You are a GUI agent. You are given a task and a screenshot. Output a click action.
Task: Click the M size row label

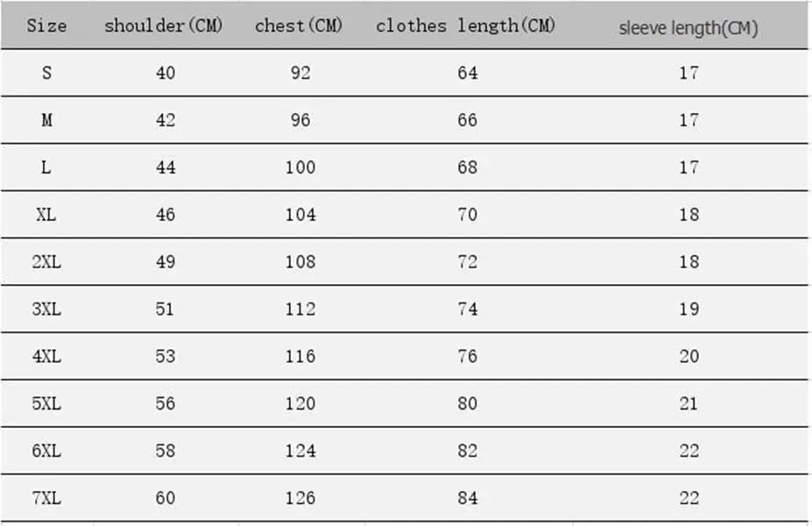click(x=46, y=120)
